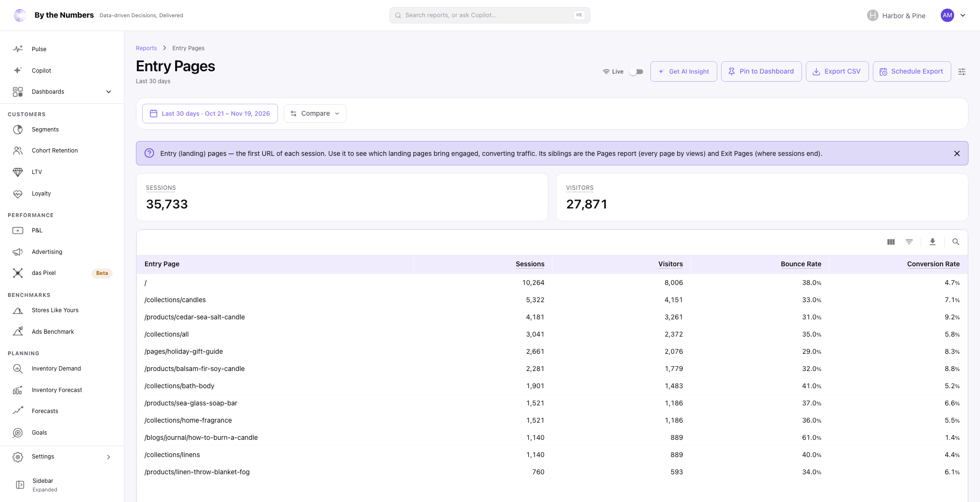This screenshot has width=980, height=502.
Task: Click the info help icon in banner
Action: (x=149, y=153)
